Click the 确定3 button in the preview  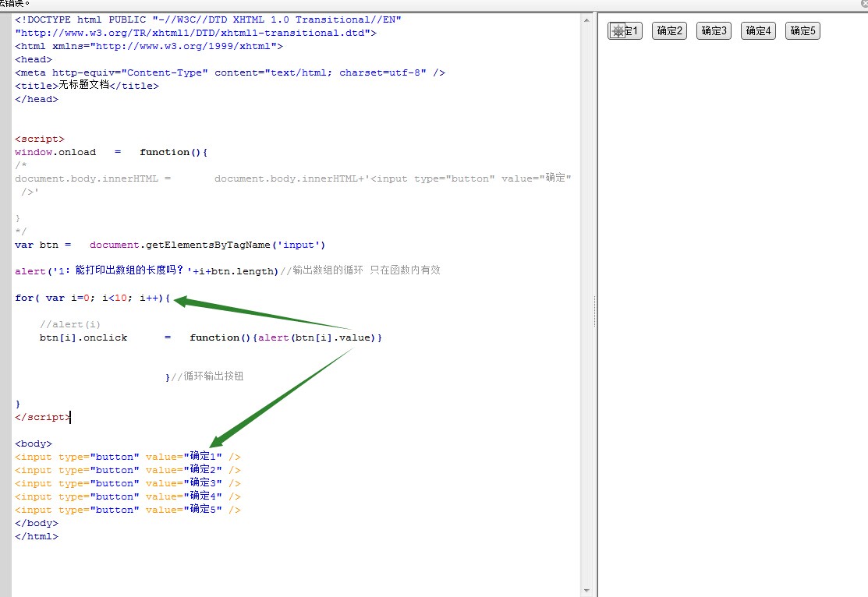point(714,31)
